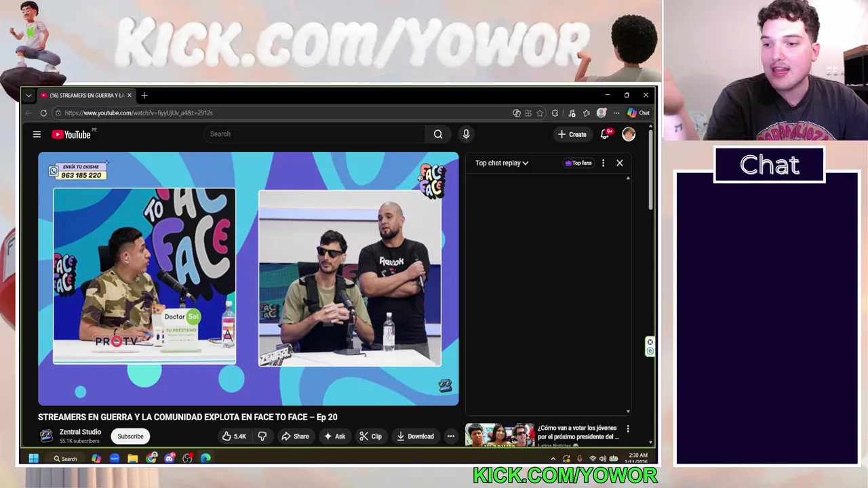The height and width of the screenshot is (488, 868).
Task: Open the YouTube notifications bell
Action: click(605, 134)
